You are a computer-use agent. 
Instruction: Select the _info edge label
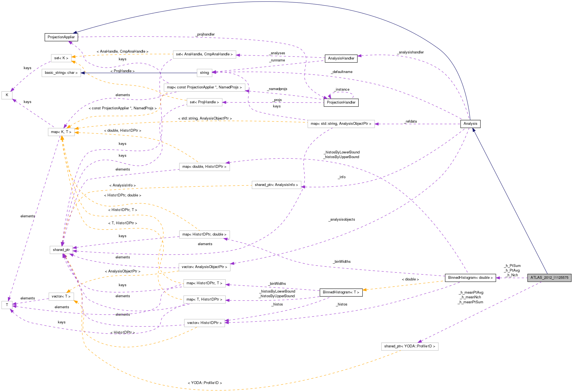pos(342,177)
